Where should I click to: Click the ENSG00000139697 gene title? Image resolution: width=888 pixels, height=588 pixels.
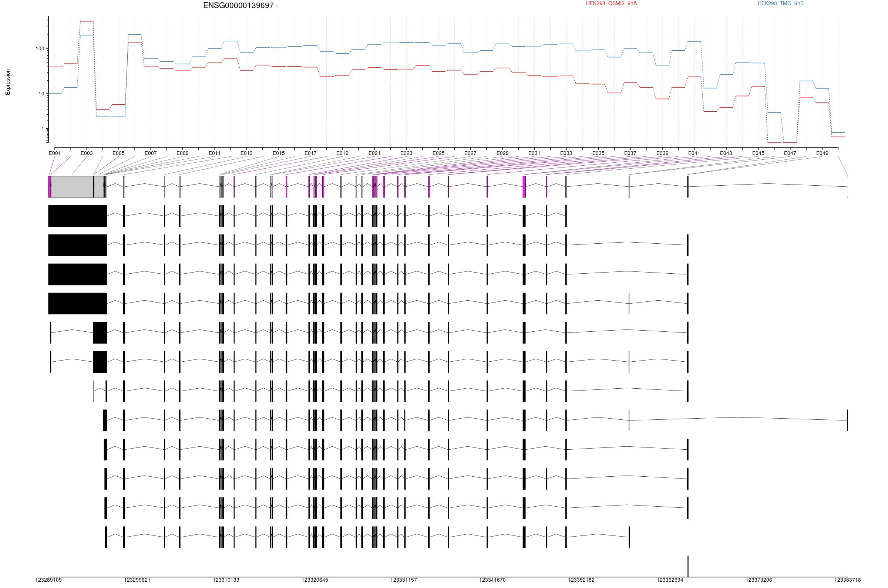[x=240, y=6]
